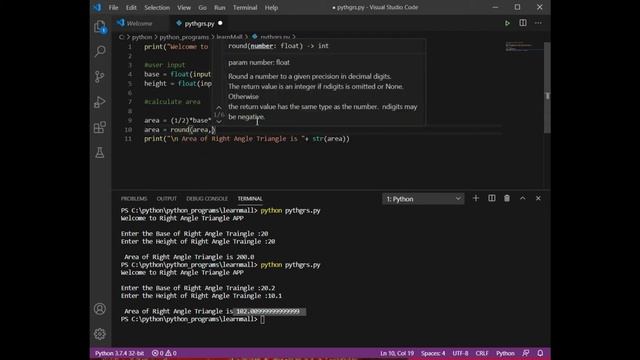This screenshot has height=360, width=640.
Task: Click the VS Code logo icon
Action: pyautogui.click(x=97, y=7)
